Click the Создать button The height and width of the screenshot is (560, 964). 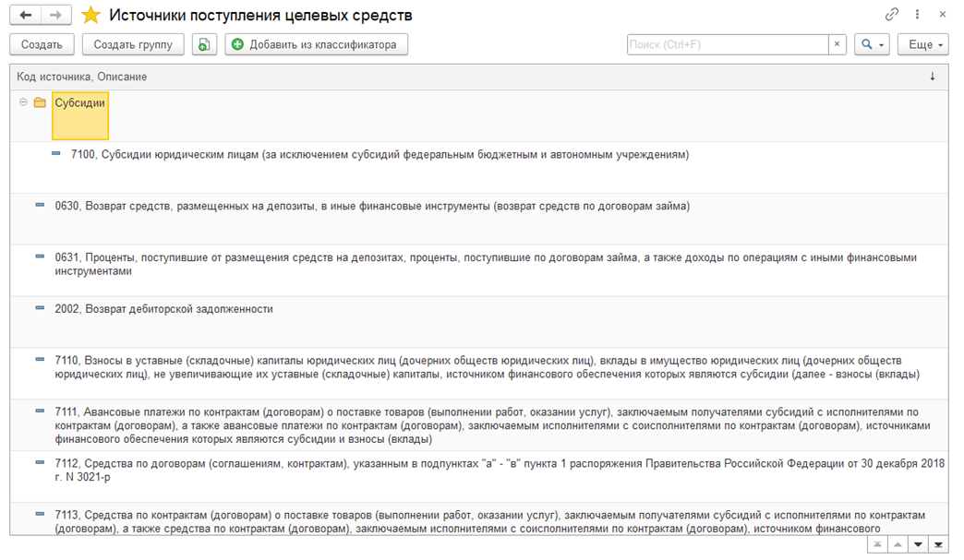42,44
